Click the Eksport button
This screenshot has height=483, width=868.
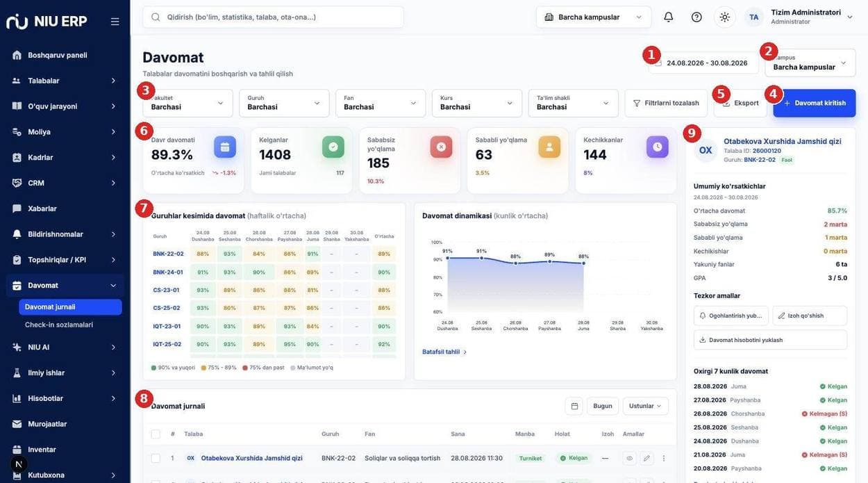(740, 103)
